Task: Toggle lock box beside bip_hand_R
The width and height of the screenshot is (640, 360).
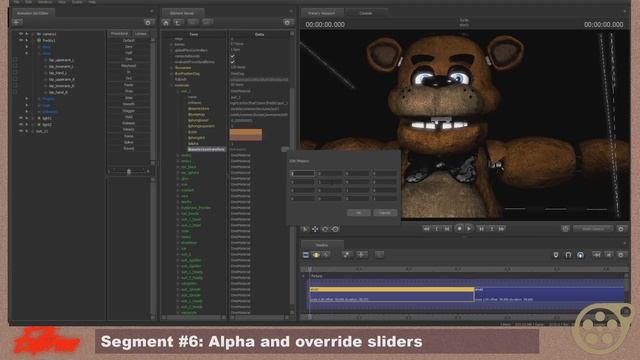Action: (16, 92)
